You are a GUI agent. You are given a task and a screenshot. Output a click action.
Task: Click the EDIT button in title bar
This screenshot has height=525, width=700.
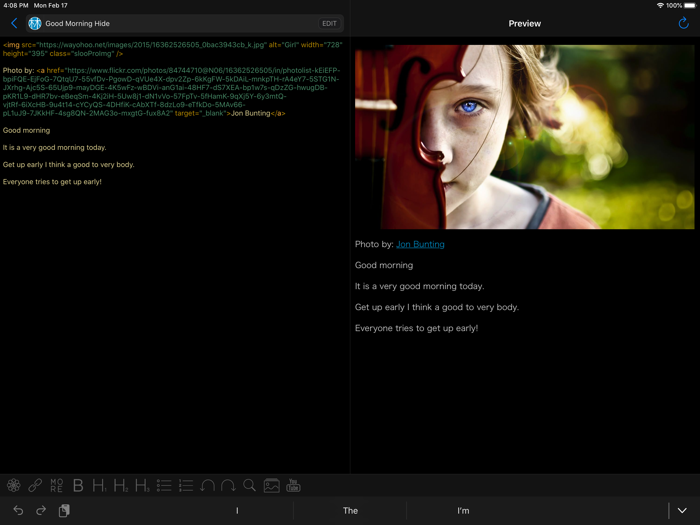(x=329, y=24)
